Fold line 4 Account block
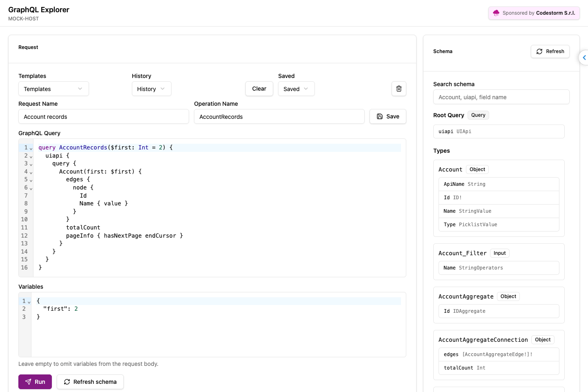588x392 pixels. 31,173
